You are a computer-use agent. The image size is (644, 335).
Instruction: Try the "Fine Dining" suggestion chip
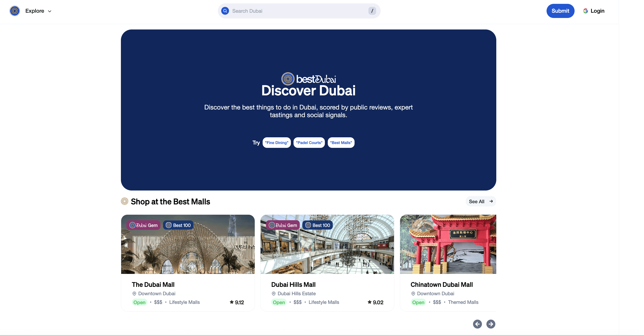[277, 143]
